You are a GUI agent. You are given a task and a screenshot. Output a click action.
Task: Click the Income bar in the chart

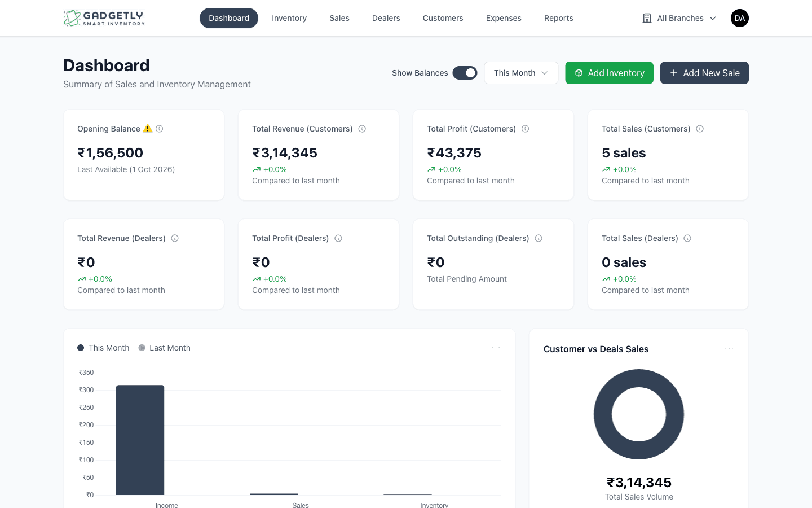[140, 440]
